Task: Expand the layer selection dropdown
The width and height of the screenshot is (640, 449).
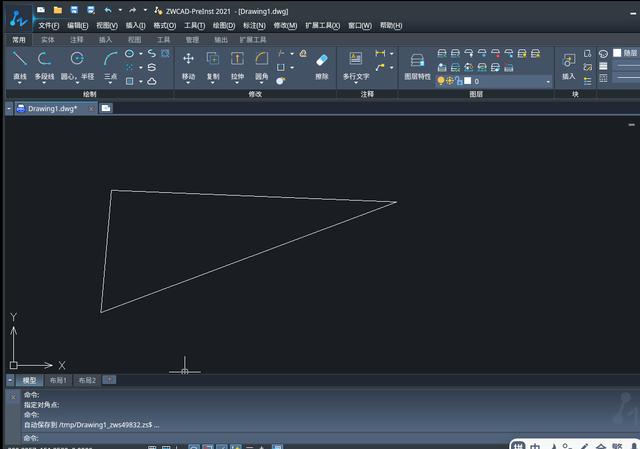Action: (548, 81)
